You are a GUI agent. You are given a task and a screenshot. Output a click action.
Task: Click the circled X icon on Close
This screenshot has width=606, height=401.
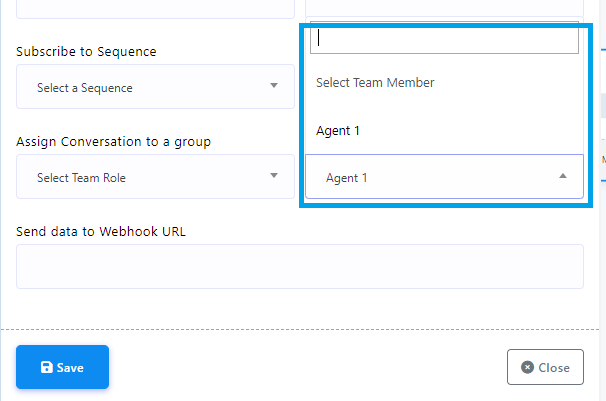[527, 367]
